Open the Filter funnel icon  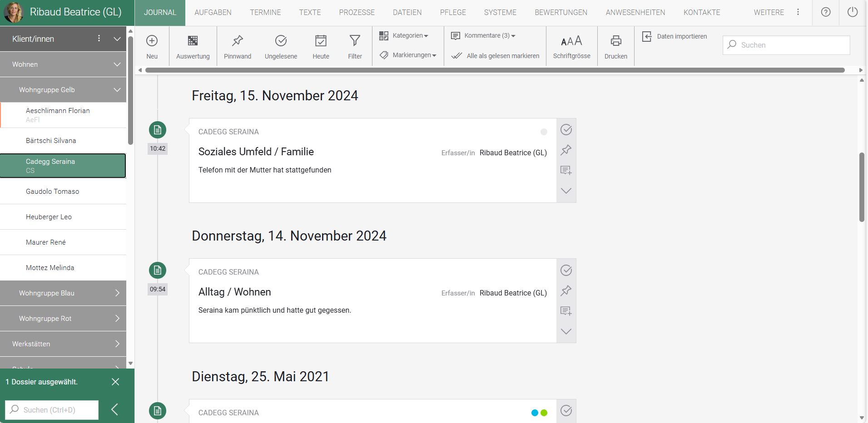(x=355, y=41)
